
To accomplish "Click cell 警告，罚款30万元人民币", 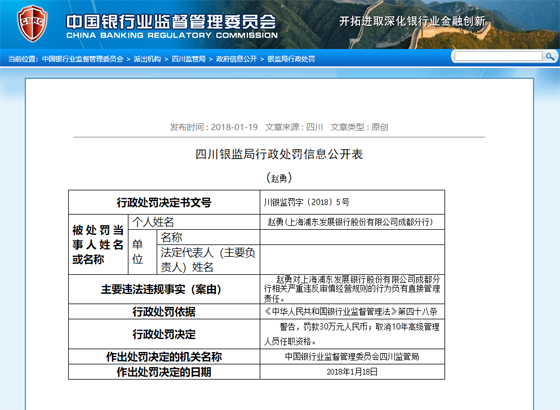I will (x=352, y=334).
